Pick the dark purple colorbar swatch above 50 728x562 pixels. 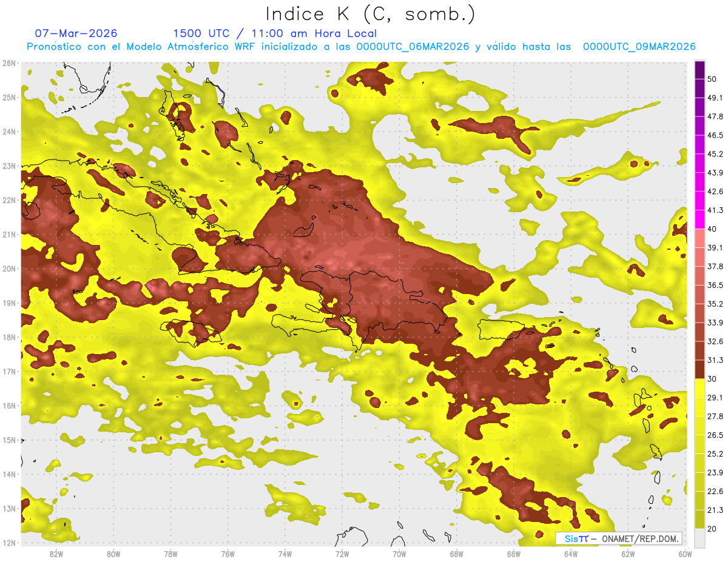coord(699,70)
